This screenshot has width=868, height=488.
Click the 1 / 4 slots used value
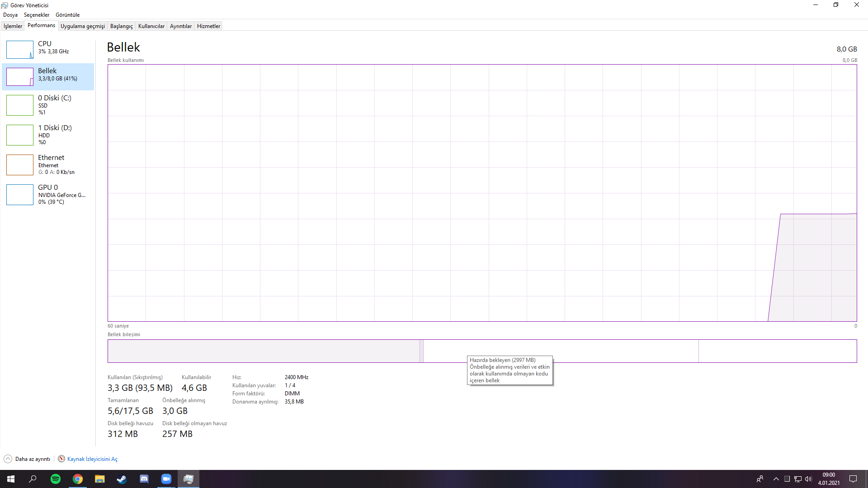click(x=290, y=385)
